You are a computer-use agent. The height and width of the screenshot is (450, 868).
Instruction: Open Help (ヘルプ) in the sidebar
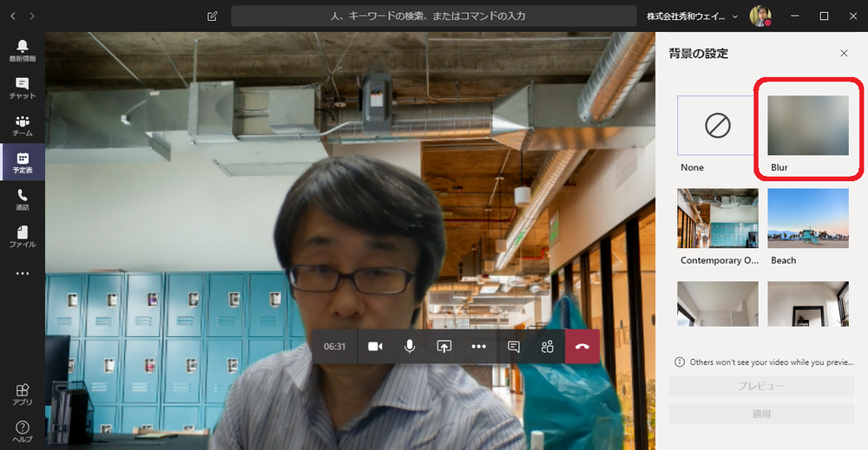[23, 431]
